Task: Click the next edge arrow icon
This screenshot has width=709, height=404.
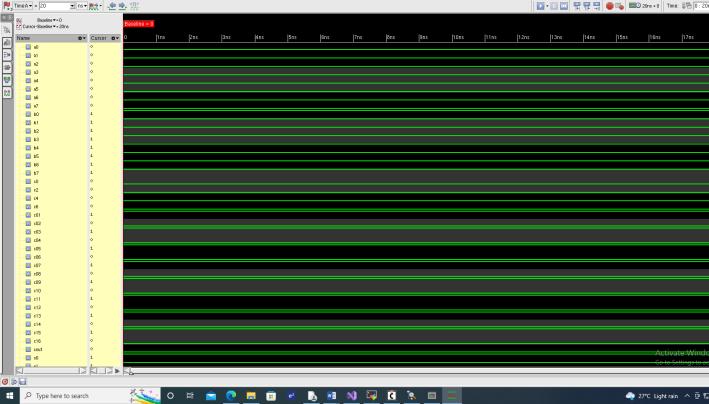Action: pyautogui.click(x=122, y=6)
